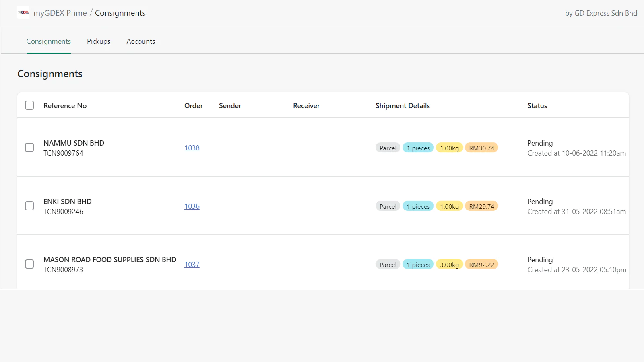The width and height of the screenshot is (644, 362).
Task: Select the ENKI SDN BHD consignment checkbox
Action: click(x=29, y=206)
